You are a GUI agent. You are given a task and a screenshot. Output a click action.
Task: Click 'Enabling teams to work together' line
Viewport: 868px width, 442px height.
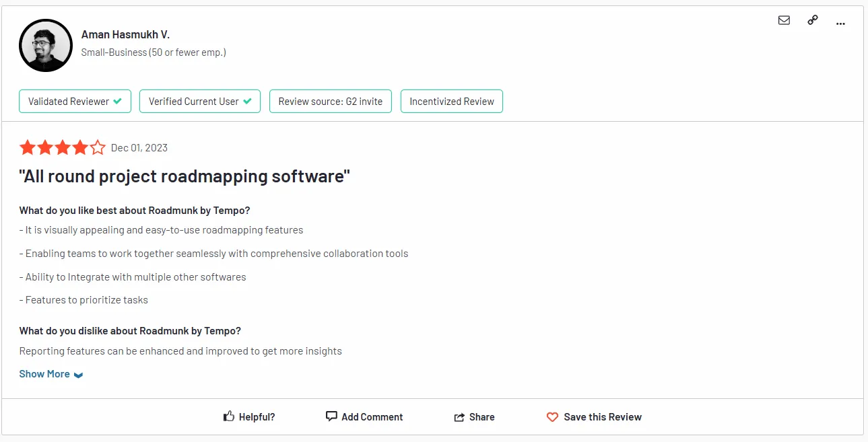pos(213,254)
